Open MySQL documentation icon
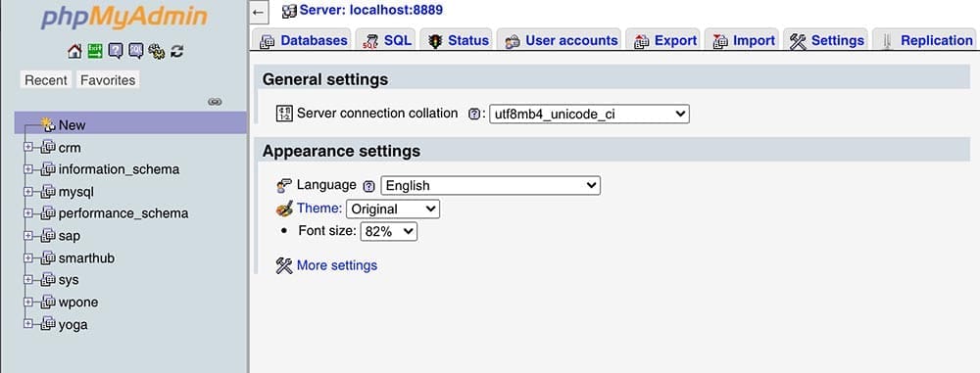The width and height of the screenshot is (980, 373). (135, 51)
